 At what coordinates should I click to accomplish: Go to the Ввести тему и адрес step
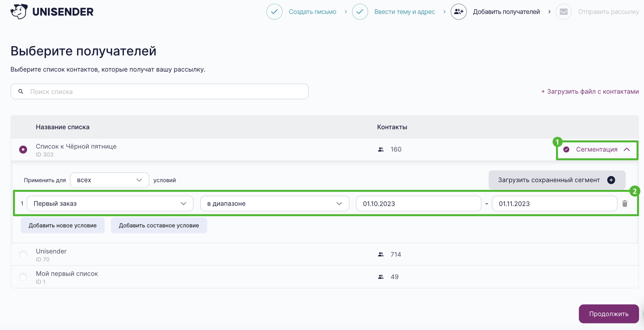(405, 12)
